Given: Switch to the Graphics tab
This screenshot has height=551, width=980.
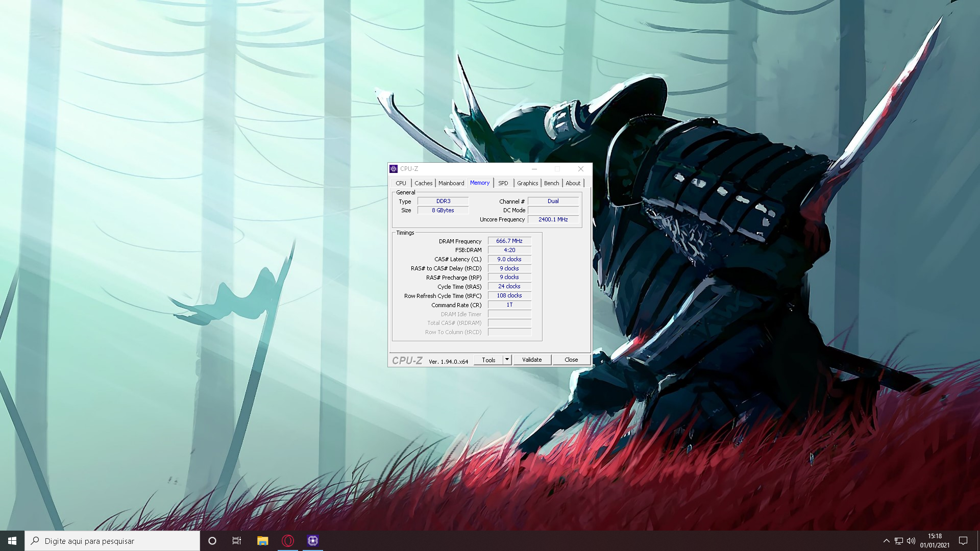Looking at the screenshot, I should click(x=527, y=183).
